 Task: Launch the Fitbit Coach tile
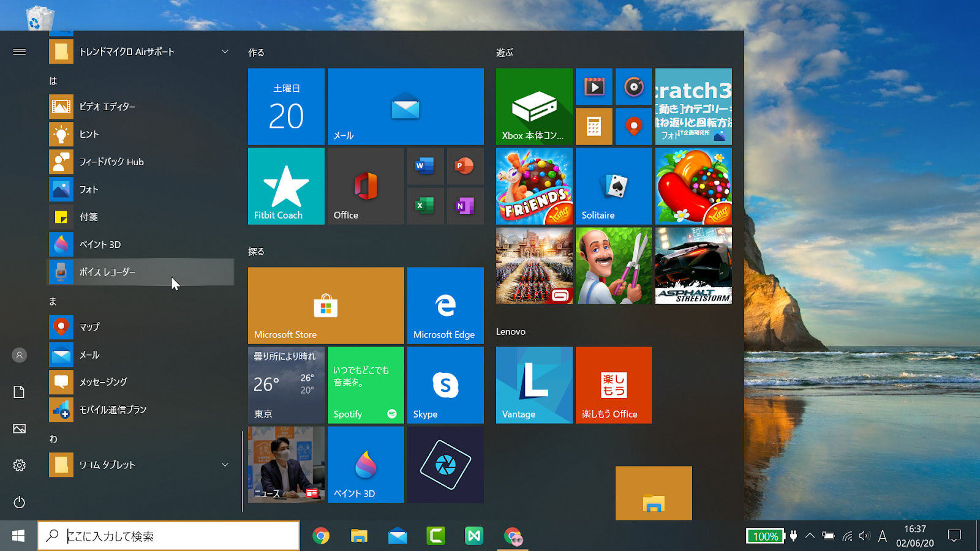[286, 186]
